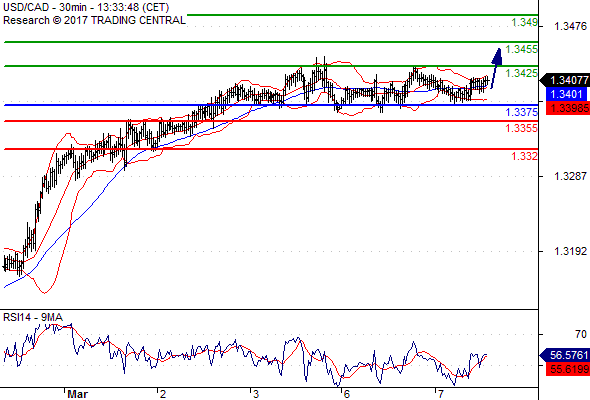The image size is (590, 400).
Task: Select the 1.3455 green resistance label
Action: pyautogui.click(x=522, y=49)
